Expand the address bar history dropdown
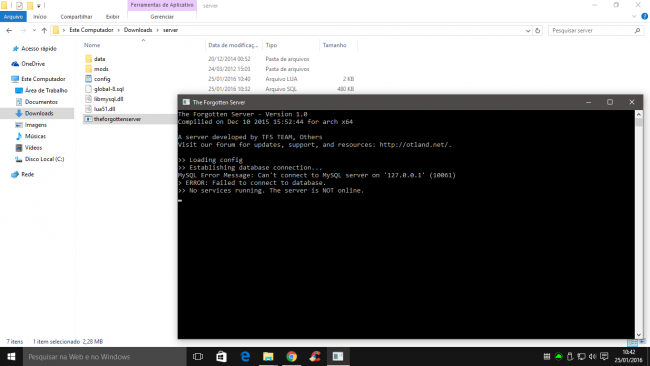The height and width of the screenshot is (366, 650). (x=528, y=30)
